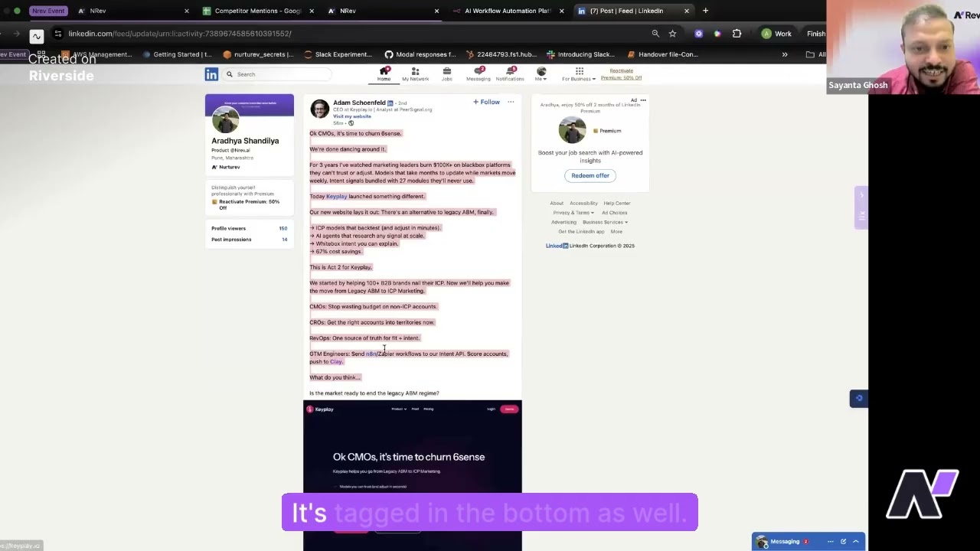Open My Network in LinkedIn navigation
This screenshot has height=551, width=980.
(x=415, y=74)
